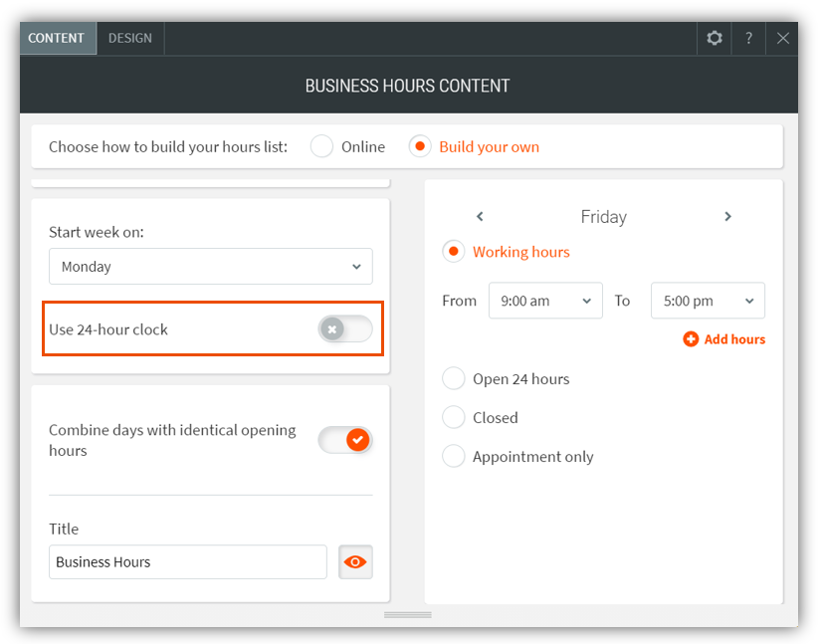
Task: Expand the To 5:00 pm time dropdown
Action: click(708, 301)
